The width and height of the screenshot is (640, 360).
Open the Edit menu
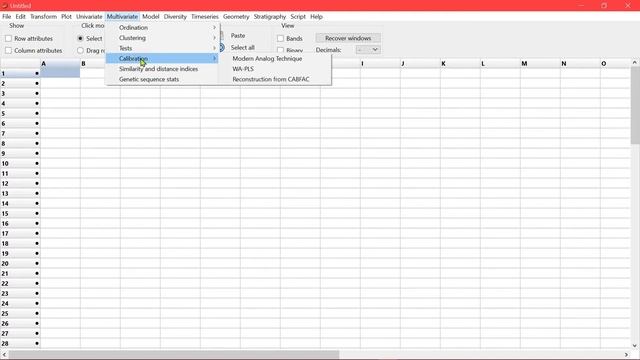tap(20, 17)
